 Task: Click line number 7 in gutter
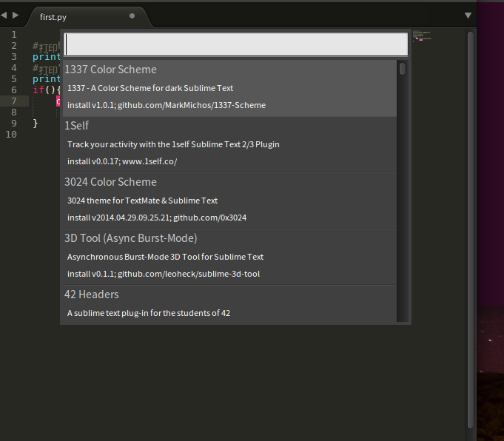point(14,101)
